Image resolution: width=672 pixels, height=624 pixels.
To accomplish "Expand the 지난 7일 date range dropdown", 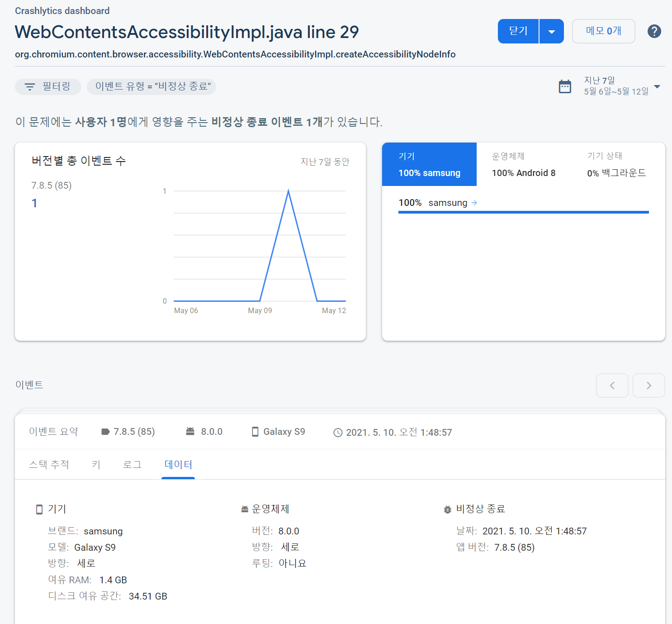I will (x=657, y=86).
